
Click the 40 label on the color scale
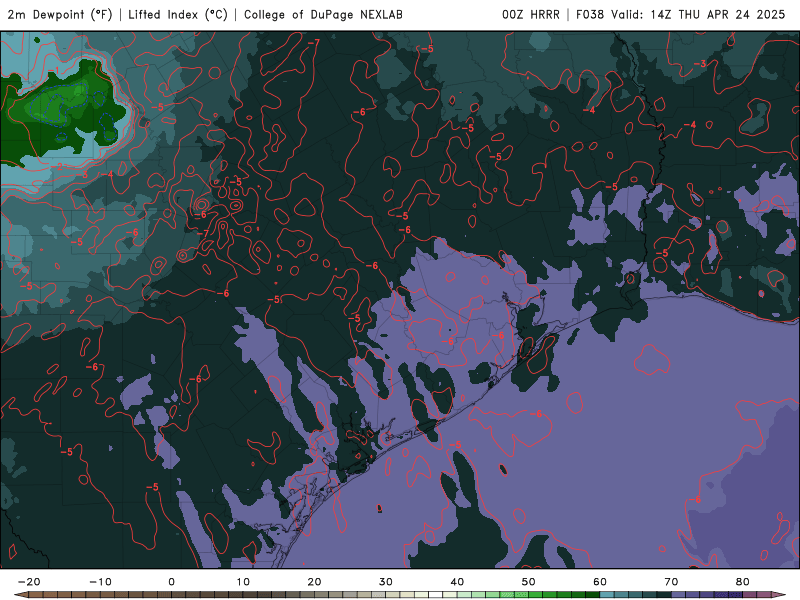(457, 582)
